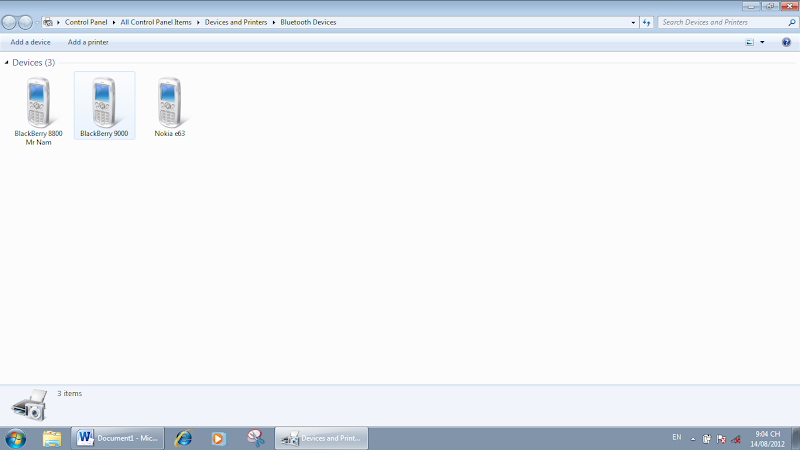Screen dimensions: 800x450
Task: Open Snipping Tool from taskbar
Action: [x=256, y=438]
